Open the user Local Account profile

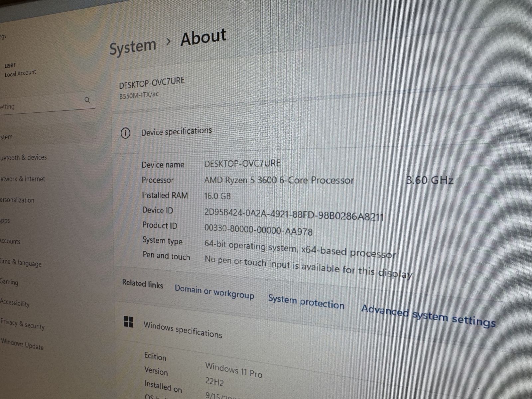[x=19, y=69]
